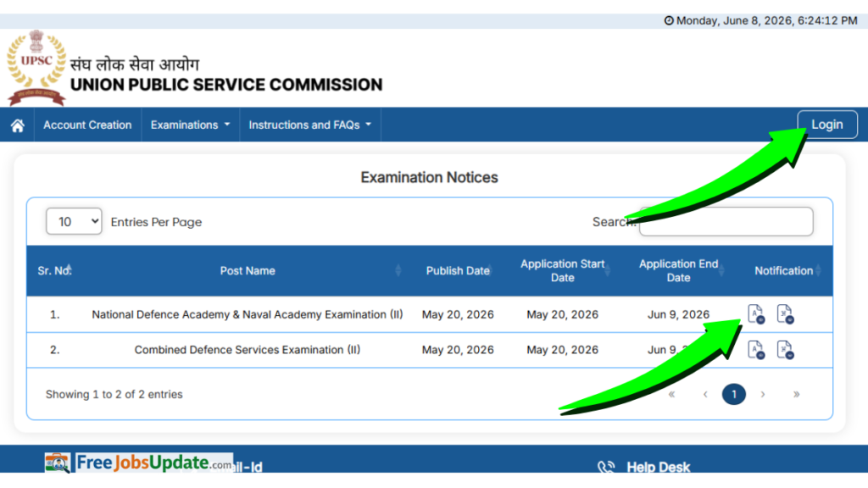Sort table by Post Name column

click(248, 270)
